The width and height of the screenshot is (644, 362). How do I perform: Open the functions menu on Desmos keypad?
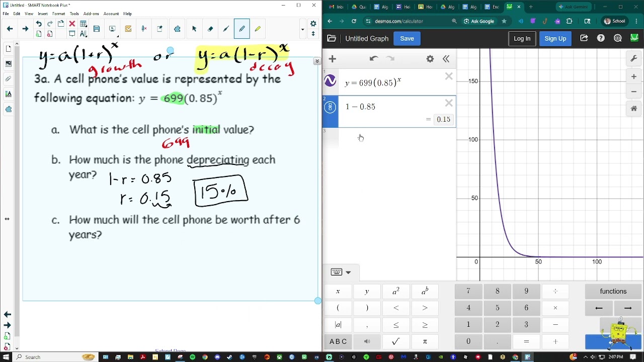pyautogui.click(x=613, y=291)
